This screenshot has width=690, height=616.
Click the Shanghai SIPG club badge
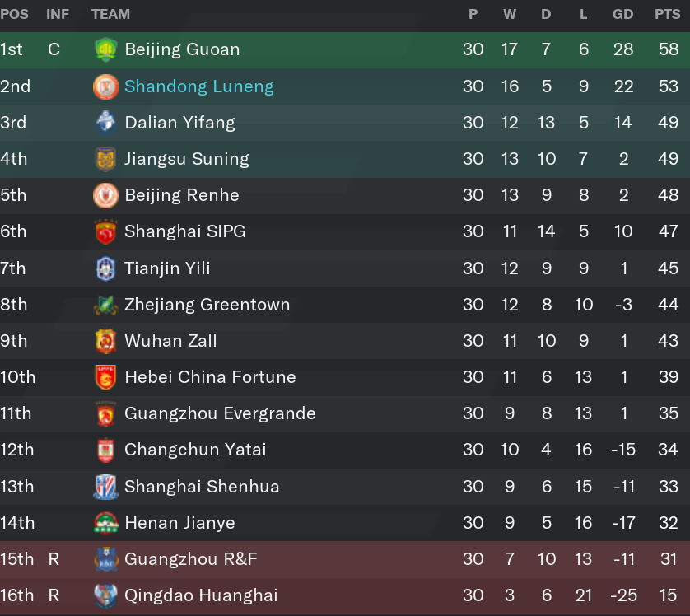(105, 231)
